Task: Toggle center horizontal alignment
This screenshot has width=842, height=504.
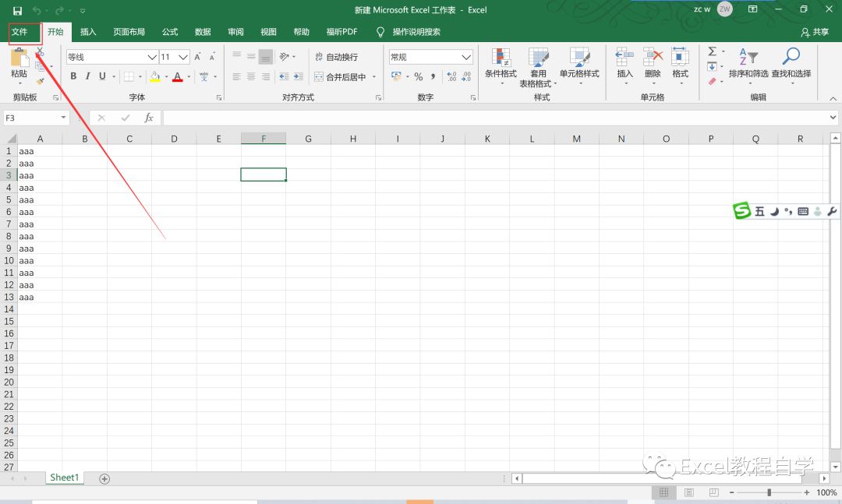Action: tap(251, 77)
